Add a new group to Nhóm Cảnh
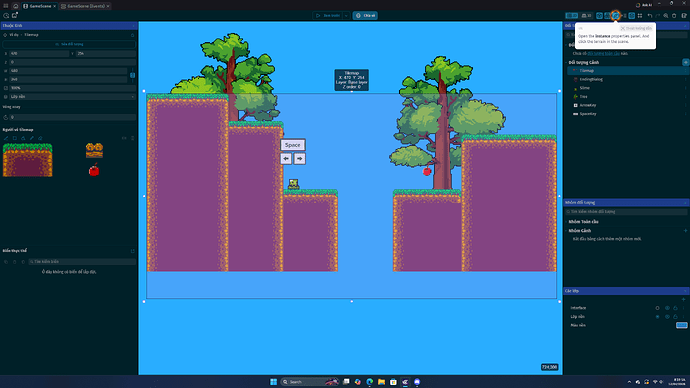This screenshot has height=388, width=690. point(685,231)
